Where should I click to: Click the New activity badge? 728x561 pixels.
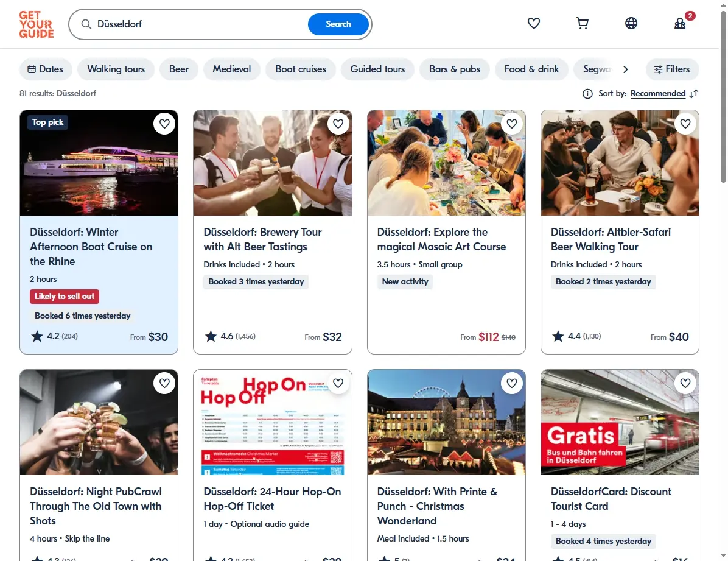405,281
